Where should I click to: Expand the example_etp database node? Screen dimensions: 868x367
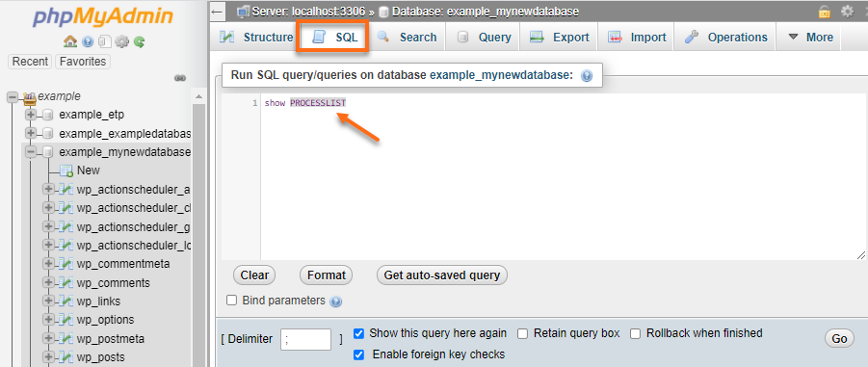click(x=31, y=116)
